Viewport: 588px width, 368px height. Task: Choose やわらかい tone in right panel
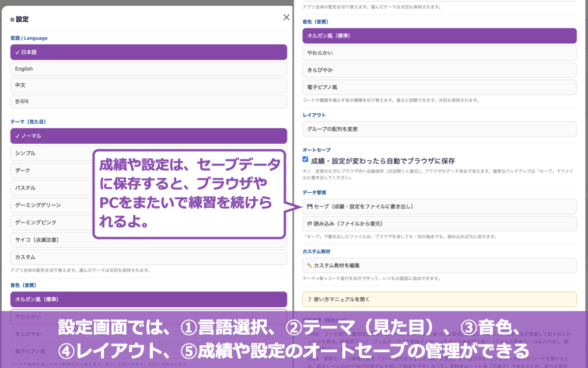pyautogui.click(x=439, y=53)
